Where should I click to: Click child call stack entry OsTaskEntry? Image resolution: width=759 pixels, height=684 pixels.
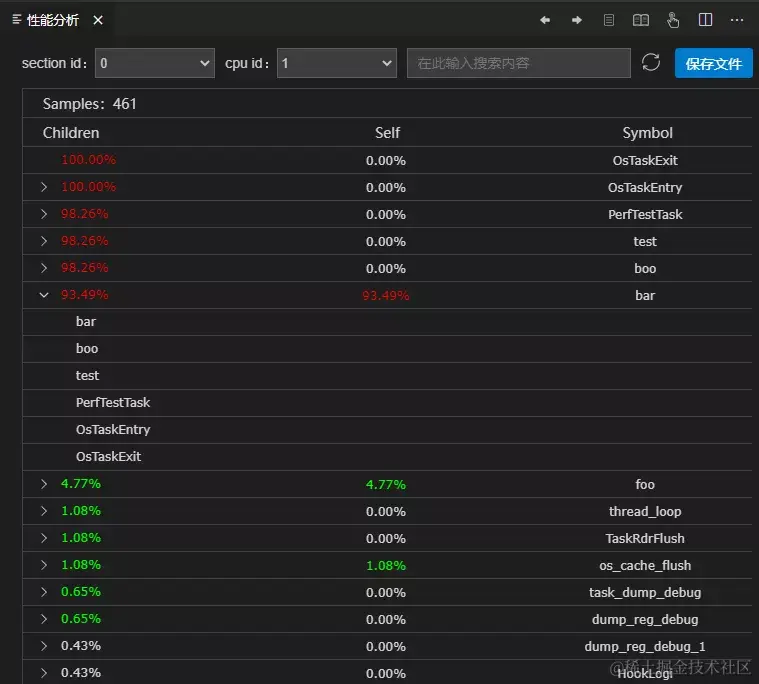pos(113,430)
